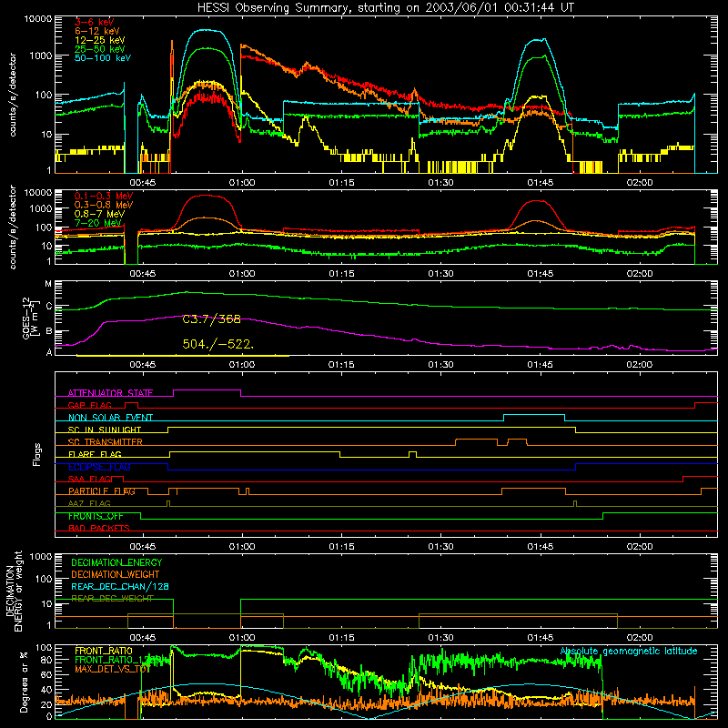Select the BAD_PACKETS flag label
Screen dimensions: 728x728
pos(99,529)
